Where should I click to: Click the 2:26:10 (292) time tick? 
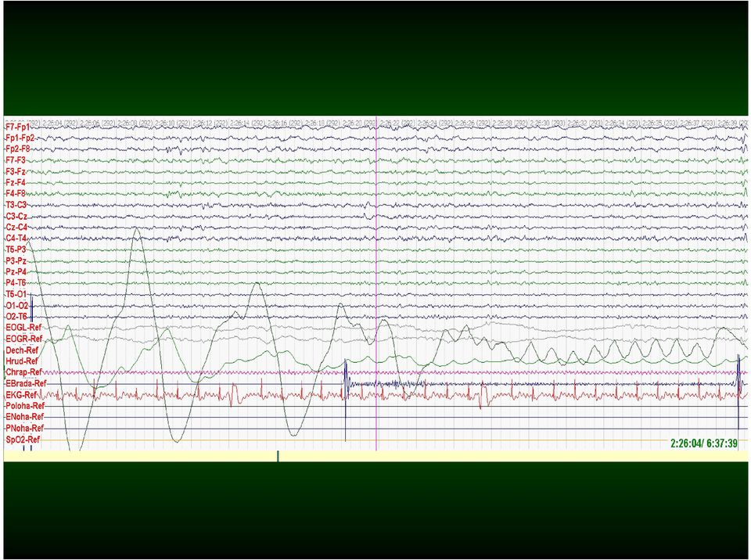(x=172, y=123)
